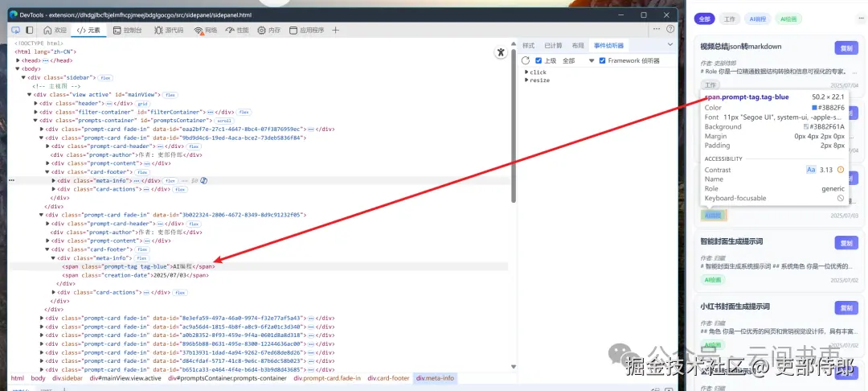Click the plus icon for more tools
The image size is (868, 391).
coord(335,30)
